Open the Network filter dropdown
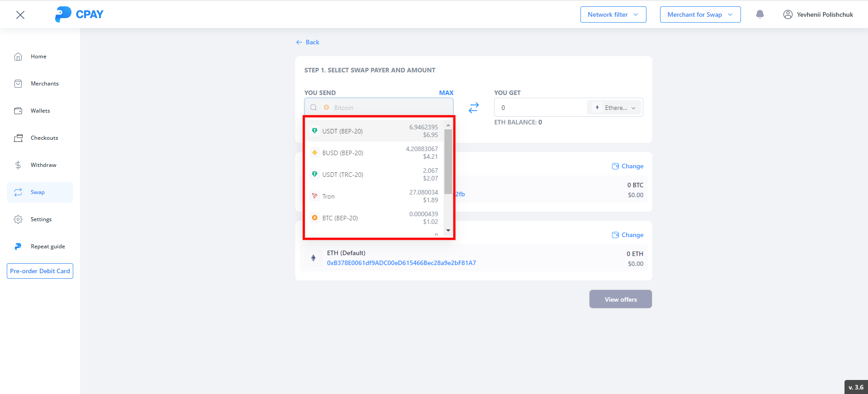868x394 pixels. tap(613, 14)
